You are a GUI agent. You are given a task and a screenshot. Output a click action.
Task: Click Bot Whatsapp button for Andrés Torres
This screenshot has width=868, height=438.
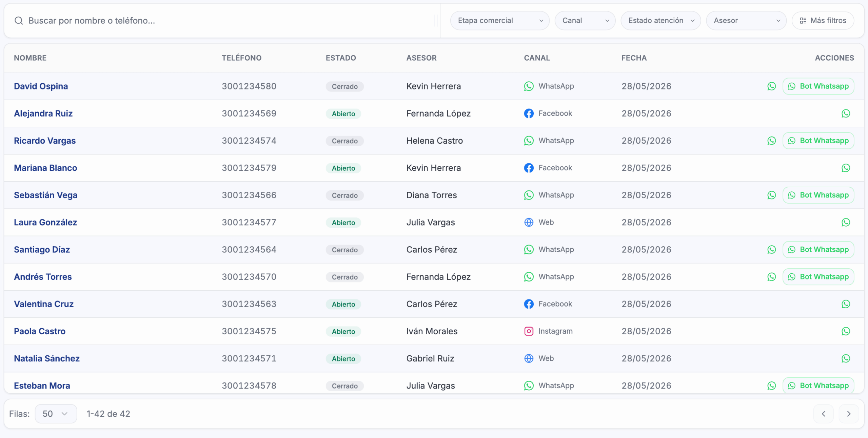[x=818, y=277]
